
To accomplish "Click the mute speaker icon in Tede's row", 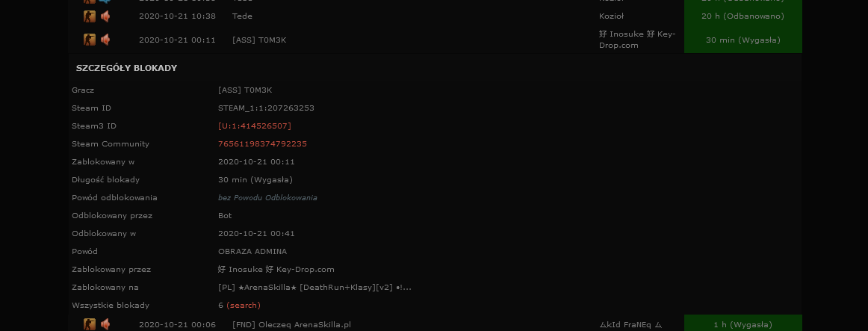I will tap(105, 16).
